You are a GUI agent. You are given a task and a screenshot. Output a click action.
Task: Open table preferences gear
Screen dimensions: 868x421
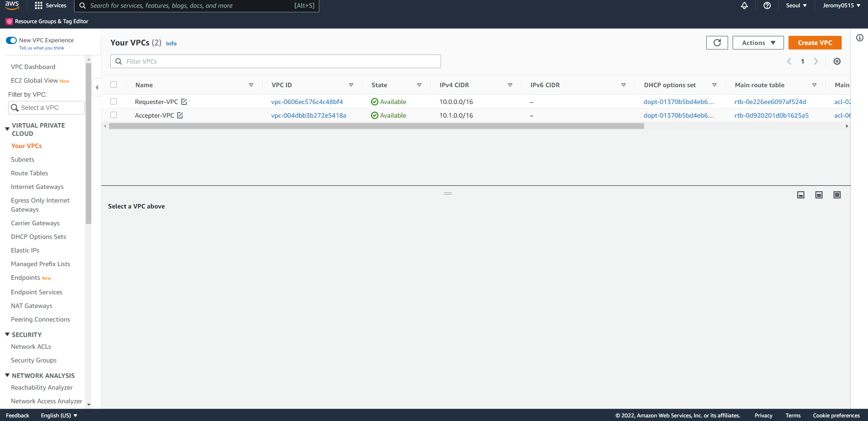click(x=837, y=61)
